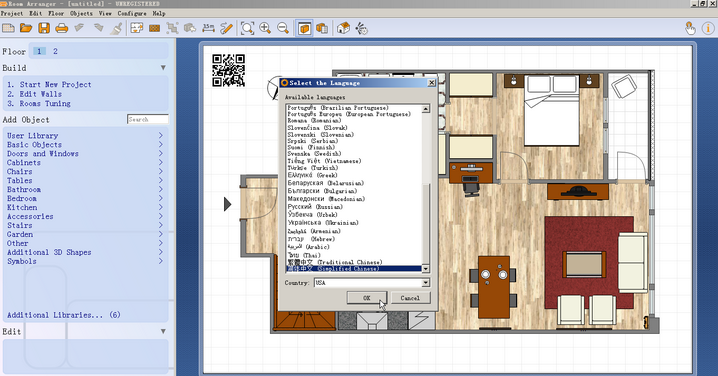Click the Open Project folder icon
718x376 pixels.
click(26, 28)
